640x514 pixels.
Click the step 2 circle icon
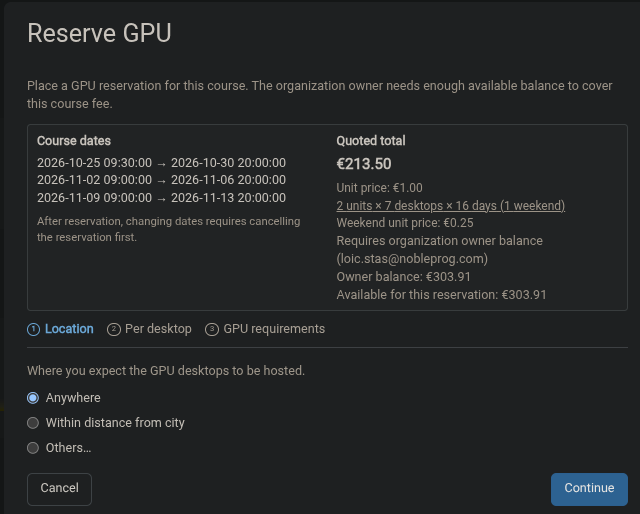click(113, 329)
